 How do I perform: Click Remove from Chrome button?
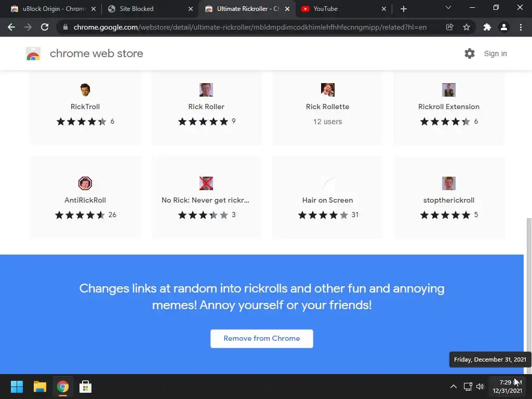(x=262, y=339)
